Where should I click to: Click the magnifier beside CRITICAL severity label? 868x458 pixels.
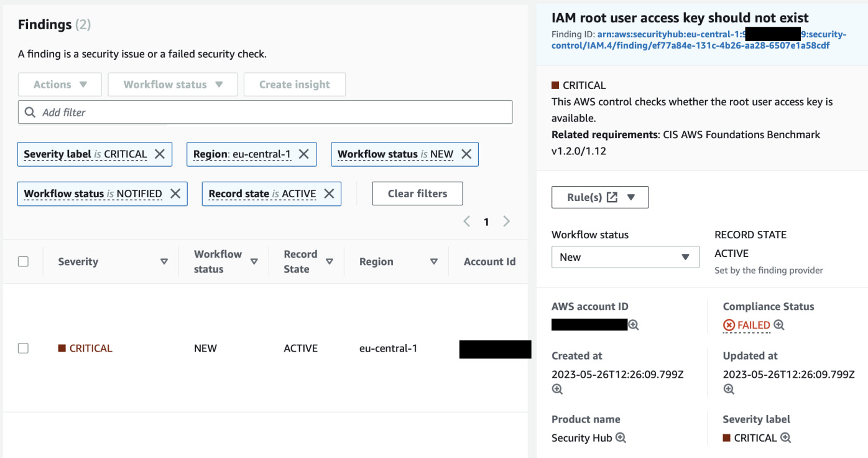(x=785, y=437)
